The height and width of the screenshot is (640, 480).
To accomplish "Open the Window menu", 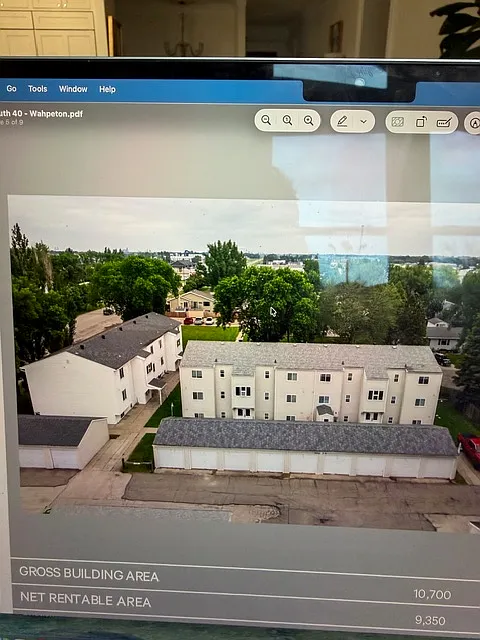I will [x=73, y=89].
